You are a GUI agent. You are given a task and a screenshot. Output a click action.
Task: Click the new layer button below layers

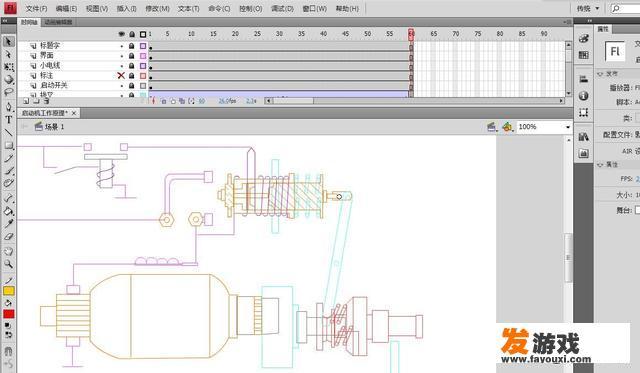pos(26,101)
